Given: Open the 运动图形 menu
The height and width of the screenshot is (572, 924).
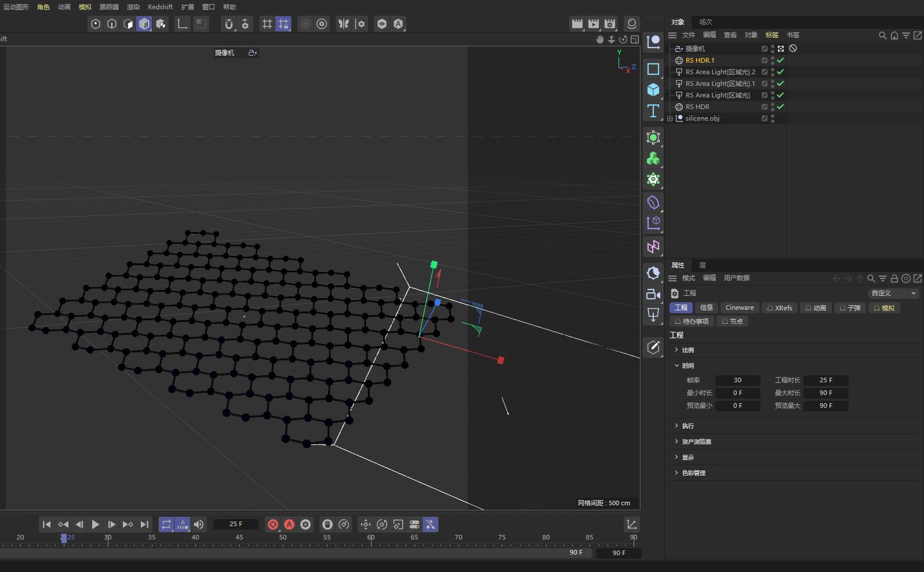Looking at the screenshot, I should tap(16, 7).
